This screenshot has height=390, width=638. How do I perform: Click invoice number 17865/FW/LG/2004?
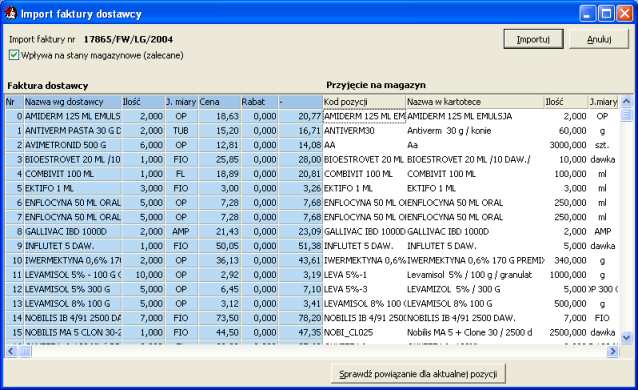(x=128, y=39)
